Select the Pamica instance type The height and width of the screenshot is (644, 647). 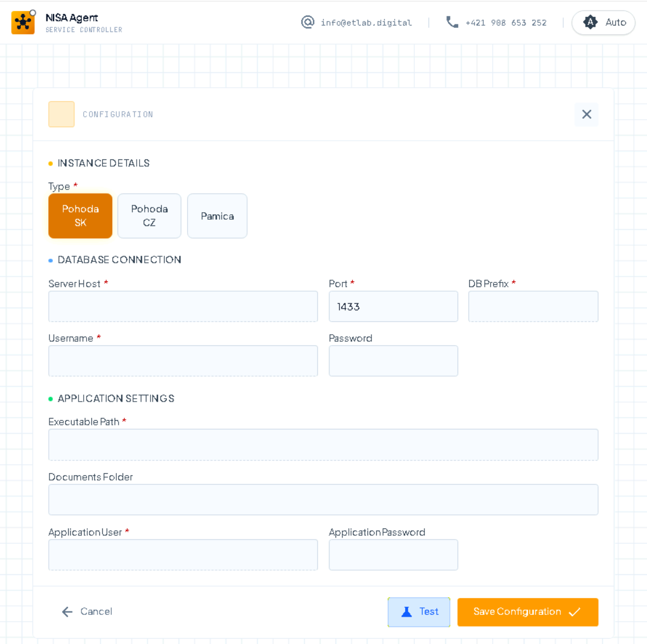click(217, 216)
